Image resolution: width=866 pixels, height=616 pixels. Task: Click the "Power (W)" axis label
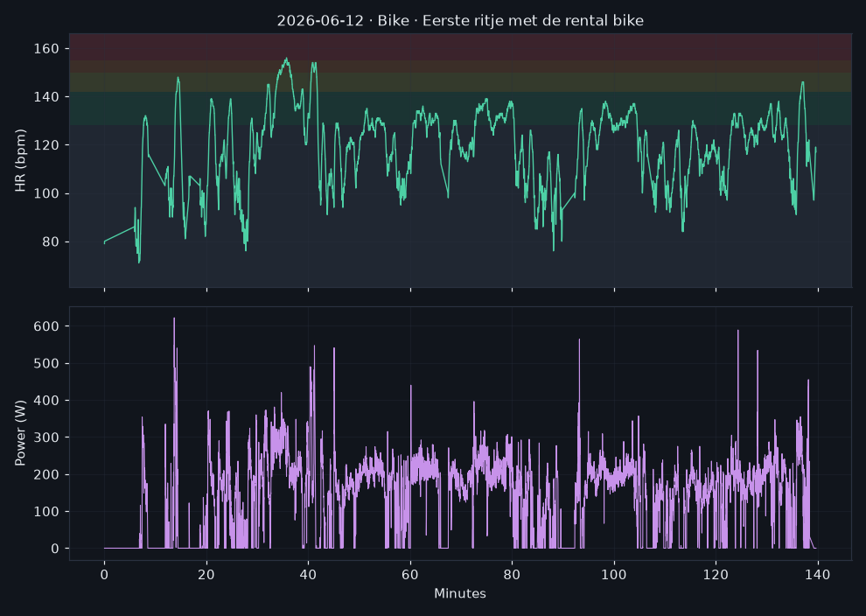point(20,433)
